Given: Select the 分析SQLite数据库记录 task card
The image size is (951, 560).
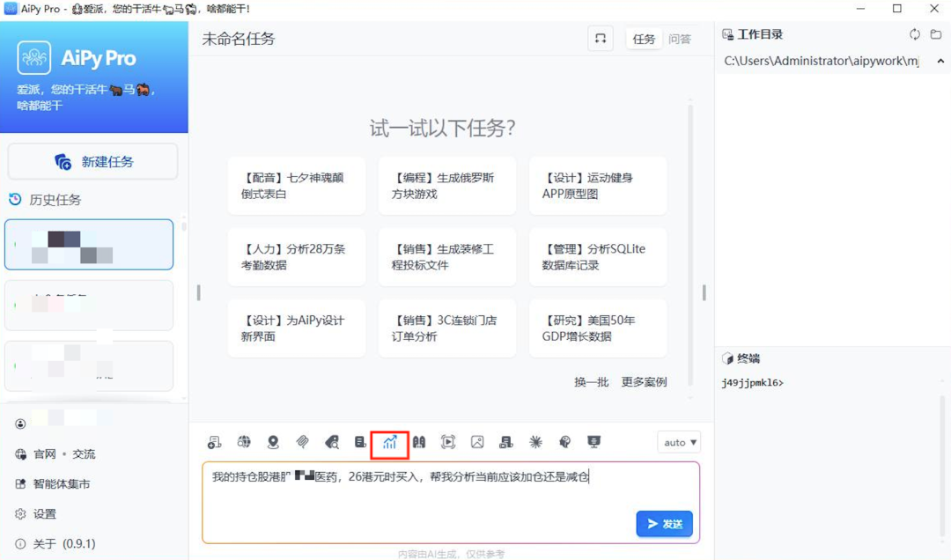Looking at the screenshot, I should [x=598, y=256].
